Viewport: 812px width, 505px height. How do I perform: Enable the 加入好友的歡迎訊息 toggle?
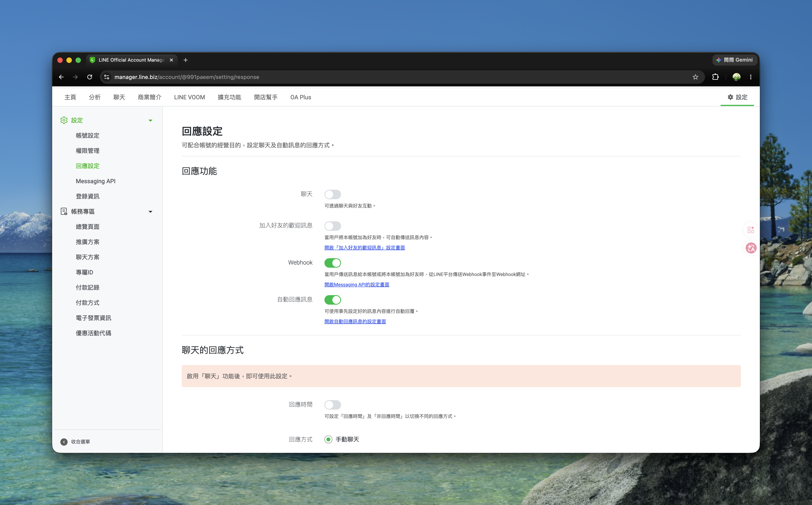(x=333, y=226)
